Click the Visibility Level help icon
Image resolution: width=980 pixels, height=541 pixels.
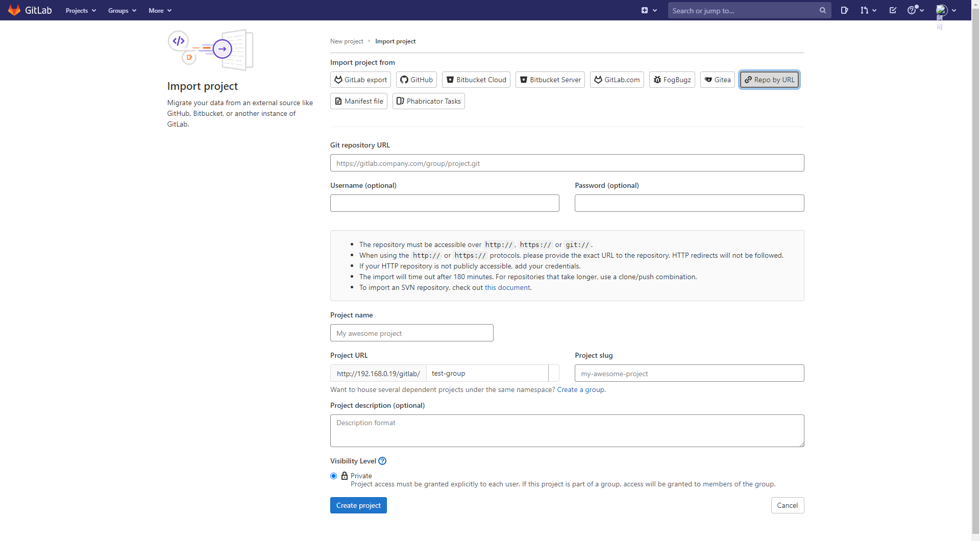[382, 461]
